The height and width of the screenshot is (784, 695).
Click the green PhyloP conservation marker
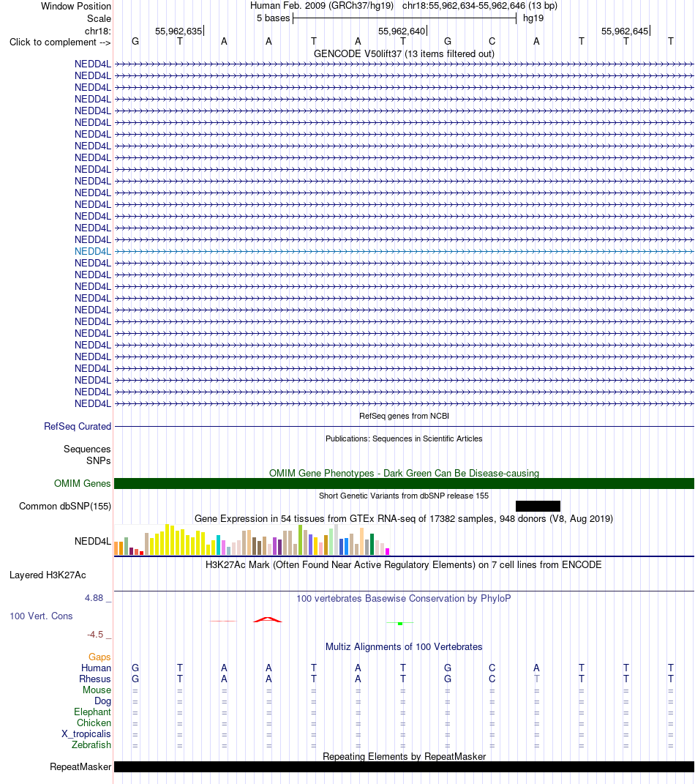(400, 624)
